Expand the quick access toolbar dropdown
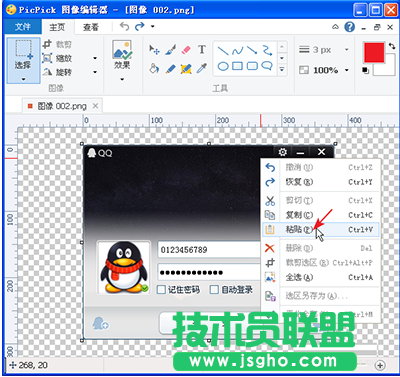The image size is (400, 377). tap(153, 26)
